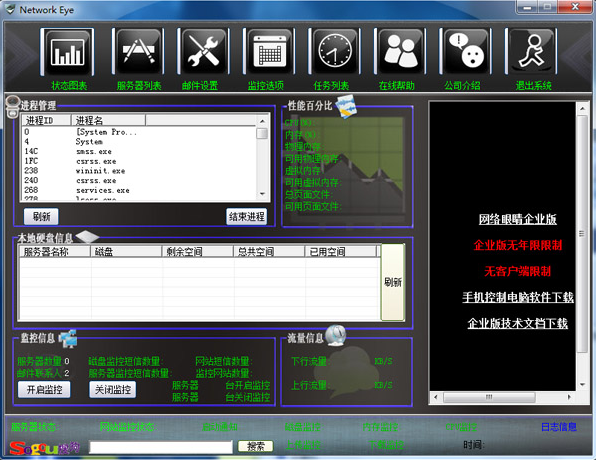Close the Network Eye window
The image size is (596, 460).
(576, 7)
